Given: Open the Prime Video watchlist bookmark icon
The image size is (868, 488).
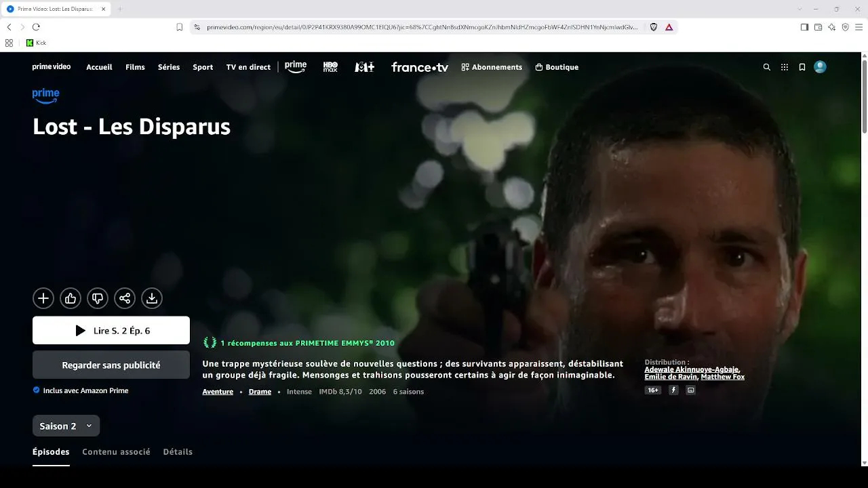Looking at the screenshot, I should point(802,67).
